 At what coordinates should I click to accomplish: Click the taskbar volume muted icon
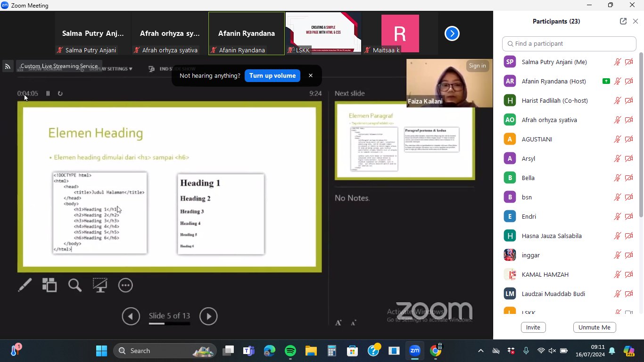pyautogui.click(x=553, y=351)
